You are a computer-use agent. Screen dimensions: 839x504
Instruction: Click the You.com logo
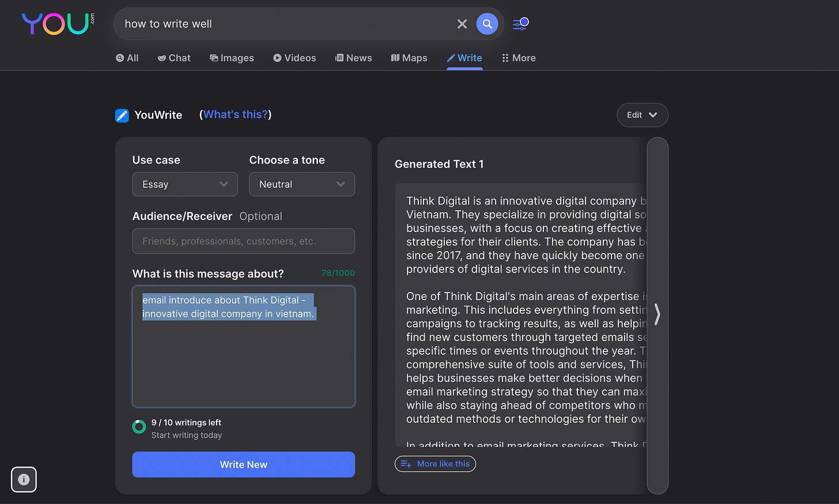[x=58, y=24]
